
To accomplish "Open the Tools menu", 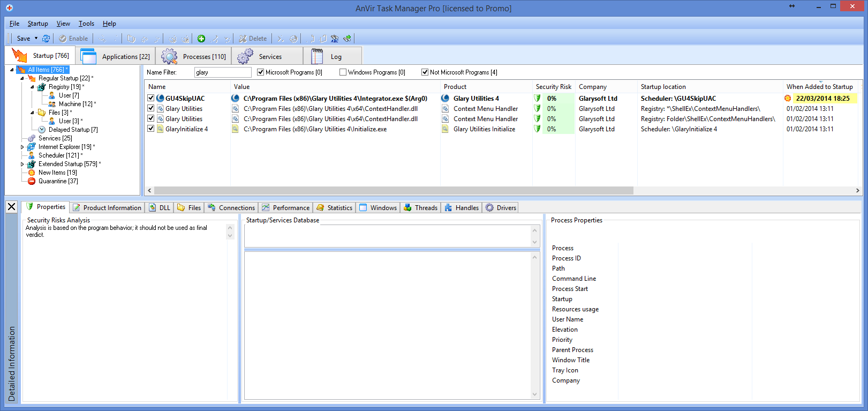I will click(x=86, y=24).
